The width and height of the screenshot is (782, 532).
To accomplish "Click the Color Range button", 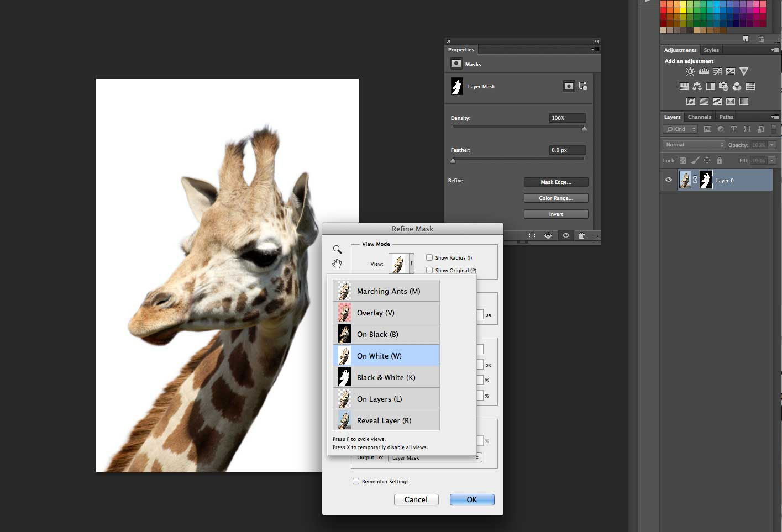I will pos(555,198).
